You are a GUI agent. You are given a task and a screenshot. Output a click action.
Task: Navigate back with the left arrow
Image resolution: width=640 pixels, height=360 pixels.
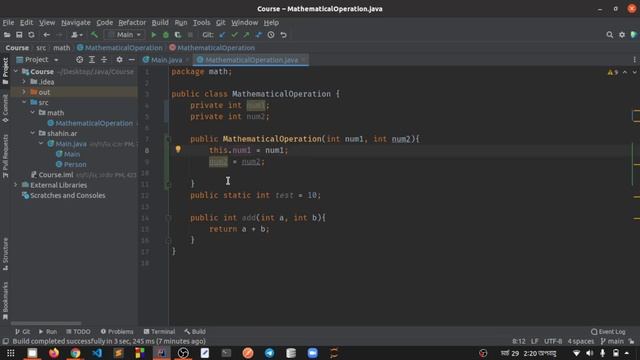tap(46, 35)
